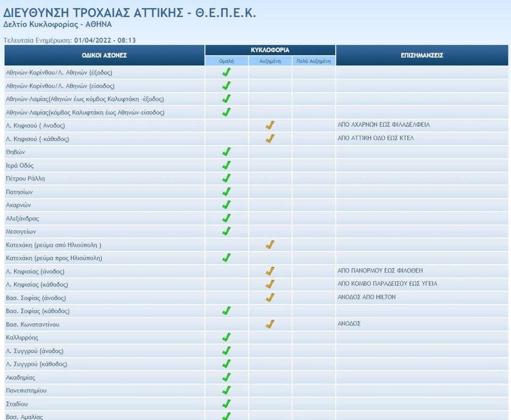The image size is (511, 420).
Task: Click the ΚΥΚΛΟΦΟΡΙΑ column header
Action: click(x=270, y=50)
